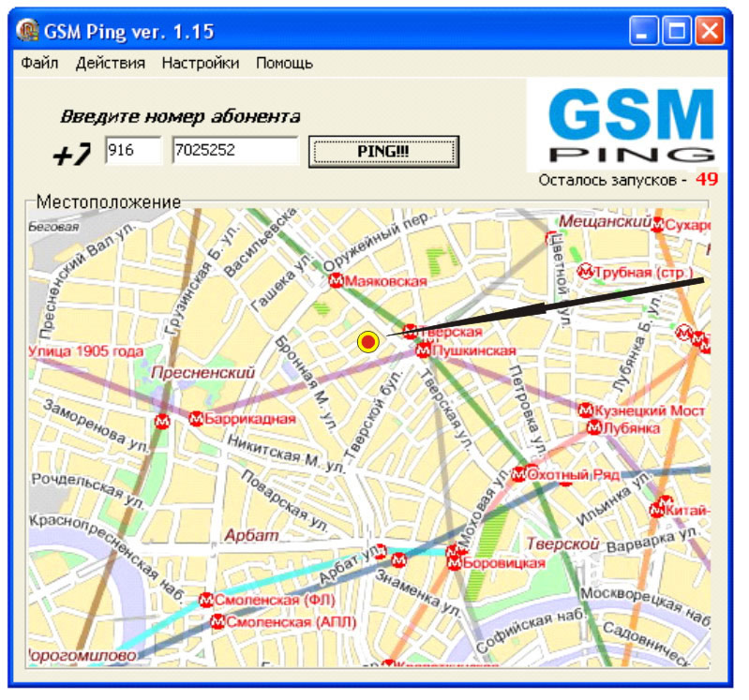Click the 'Пресненский' district label
This screenshot has width=749, height=700.
203,372
